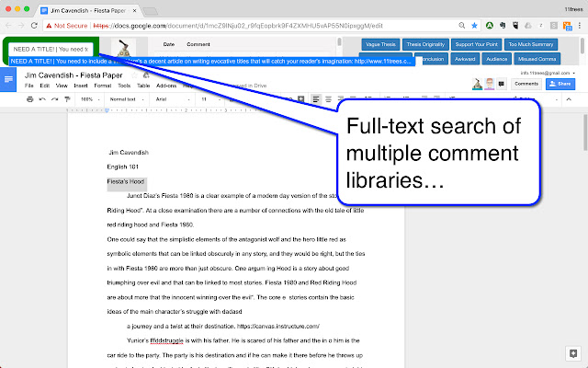Open the Arial font dropdown
Image resolution: width=588 pixels, height=368 pixels.
(169, 98)
